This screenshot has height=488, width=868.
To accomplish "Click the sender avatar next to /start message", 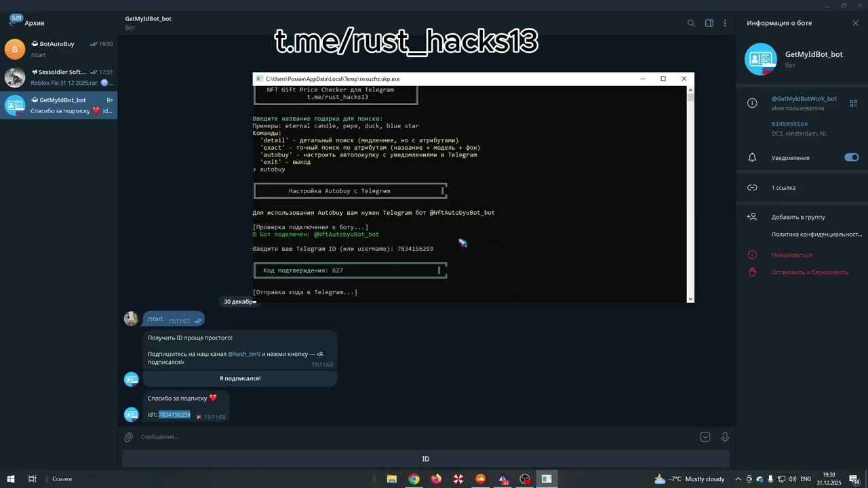I will click(131, 319).
